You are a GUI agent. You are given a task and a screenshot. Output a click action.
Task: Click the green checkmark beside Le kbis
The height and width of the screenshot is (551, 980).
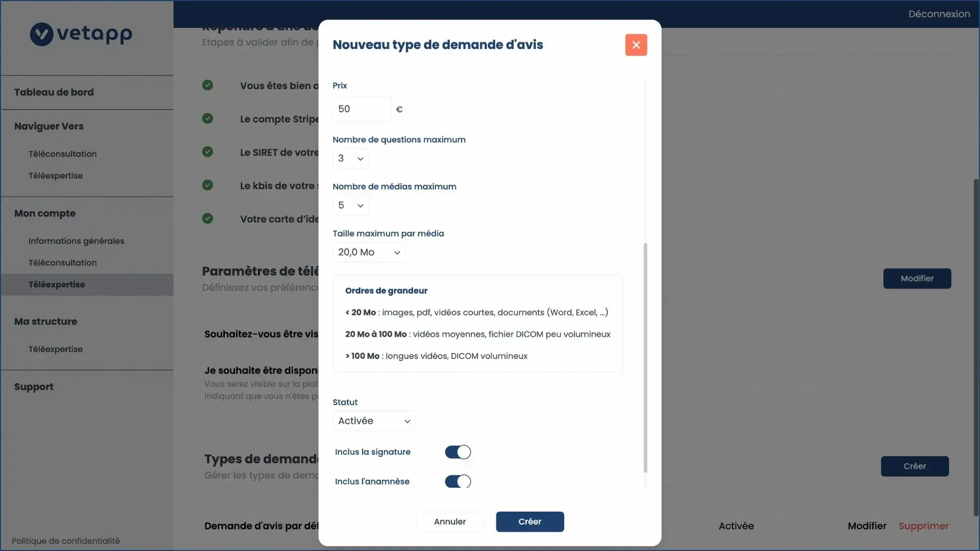[x=207, y=185]
